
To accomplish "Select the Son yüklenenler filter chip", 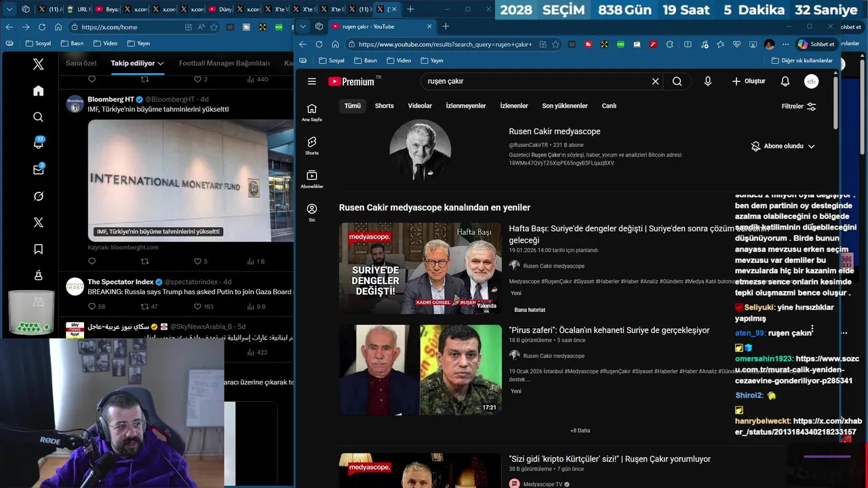I will coord(565,106).
